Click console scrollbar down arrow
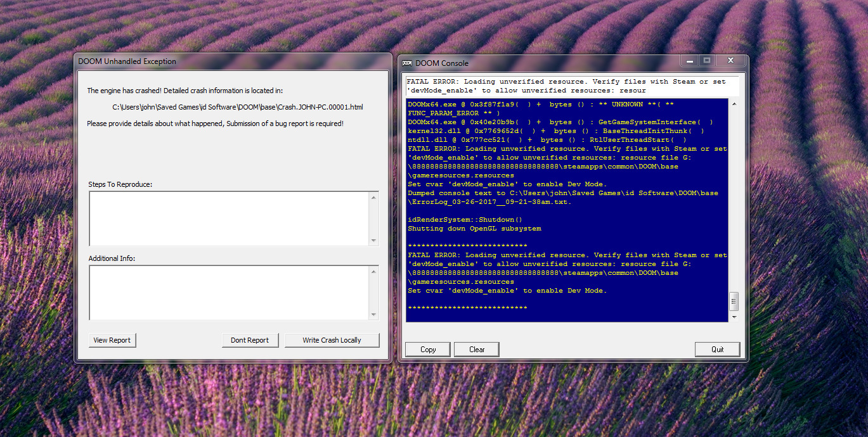The height and width of the screenshot is (437, 868). 734,317
